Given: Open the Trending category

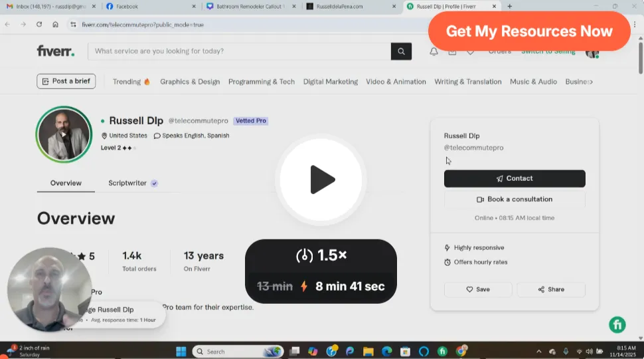Looking at the screenshot, I should click(x=131, y=82).
